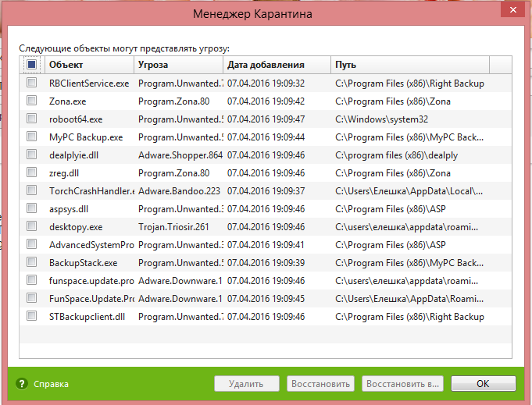This screenshot has width=532, height=405.
Task: Click the date 07.04.2016 19:09:45
Action: coord(266,299)
